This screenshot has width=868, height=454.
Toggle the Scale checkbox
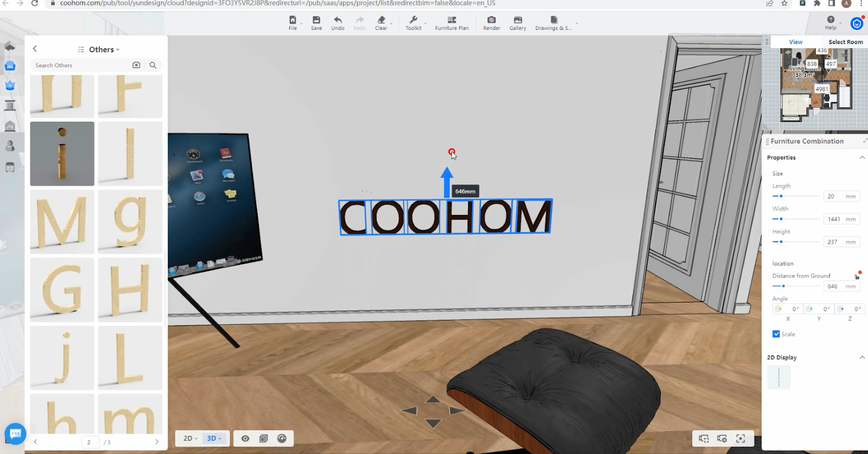pyautogui.click(x=776, y=334)
